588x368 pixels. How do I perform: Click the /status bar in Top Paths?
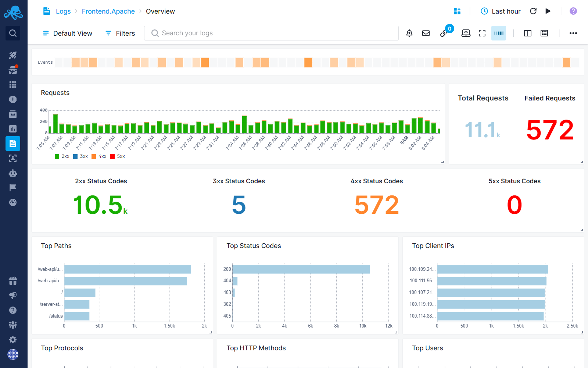[77, 316]
